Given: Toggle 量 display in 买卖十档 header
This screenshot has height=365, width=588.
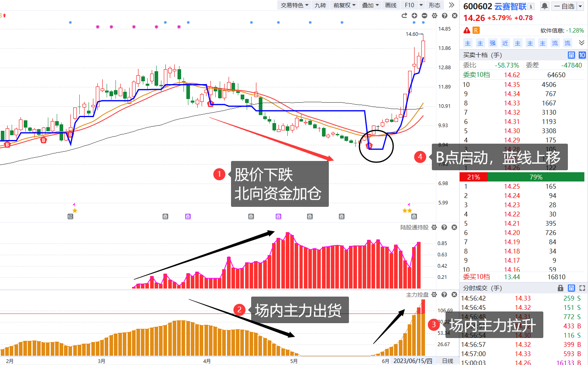Looking at the screenshot, I should [571, 55].
